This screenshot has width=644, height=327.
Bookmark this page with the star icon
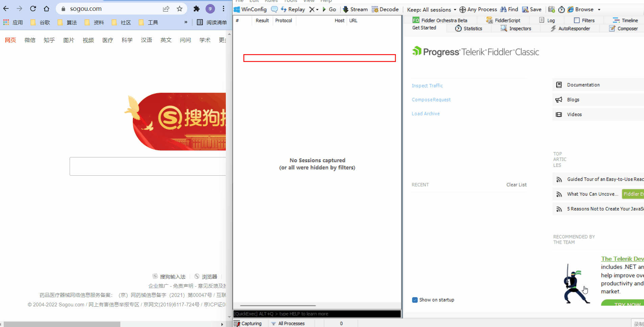(180, 9)
